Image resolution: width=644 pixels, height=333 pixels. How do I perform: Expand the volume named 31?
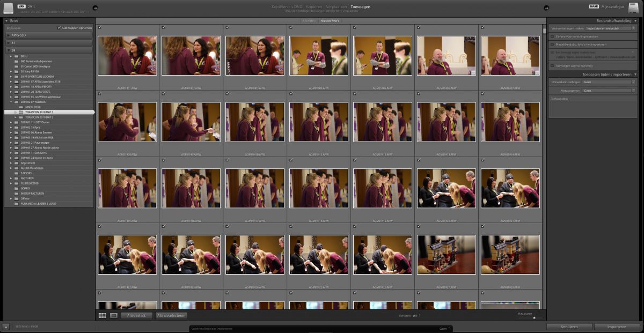point(8,42)
